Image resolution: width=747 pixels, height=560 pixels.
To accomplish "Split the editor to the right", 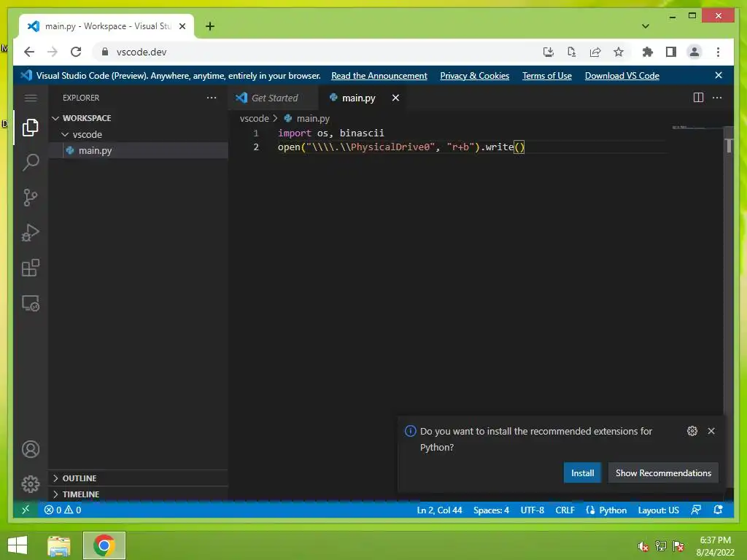I will (698, 98).
